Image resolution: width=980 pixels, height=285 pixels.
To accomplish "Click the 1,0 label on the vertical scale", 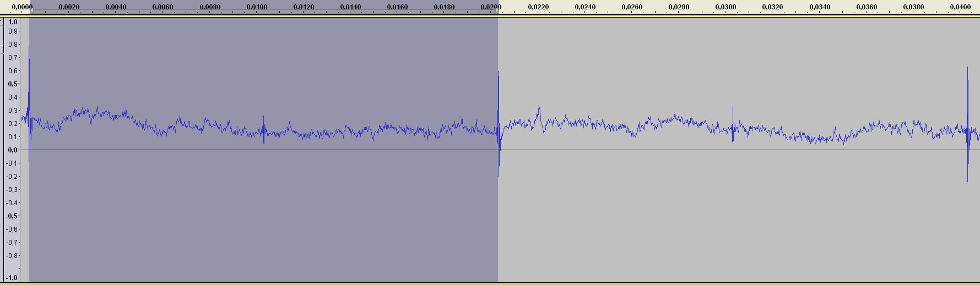I will click(x=13, y=22).
